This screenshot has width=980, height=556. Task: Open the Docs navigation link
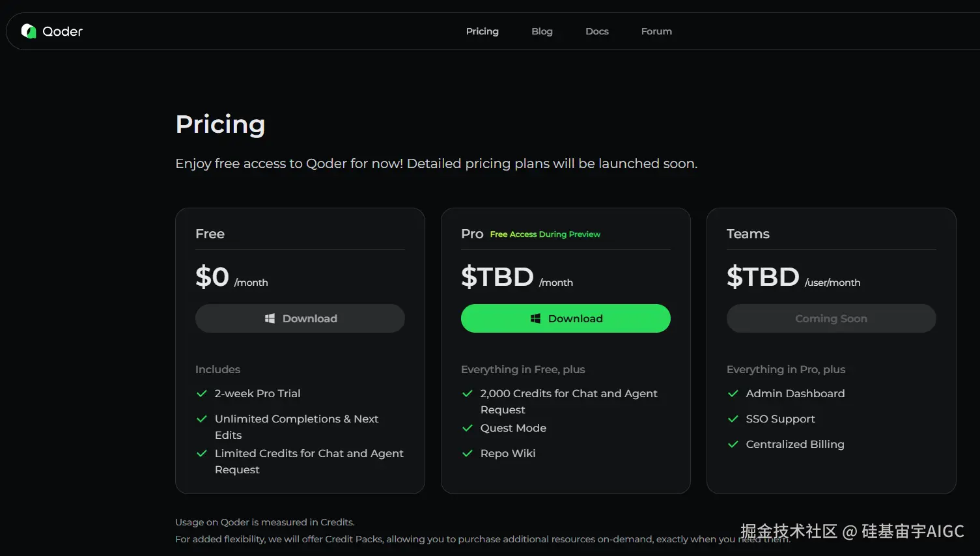pyautogui.click(x=596, y=31)
